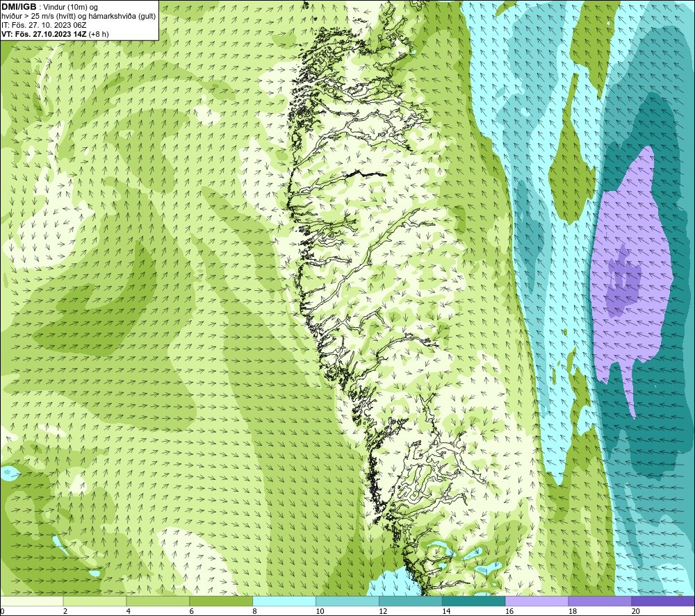Image resolution: width=695 pixels, height=616 pixels.
Task: Click the 12-14 m/s teal legend swatch
Action: tap(411, 601)
